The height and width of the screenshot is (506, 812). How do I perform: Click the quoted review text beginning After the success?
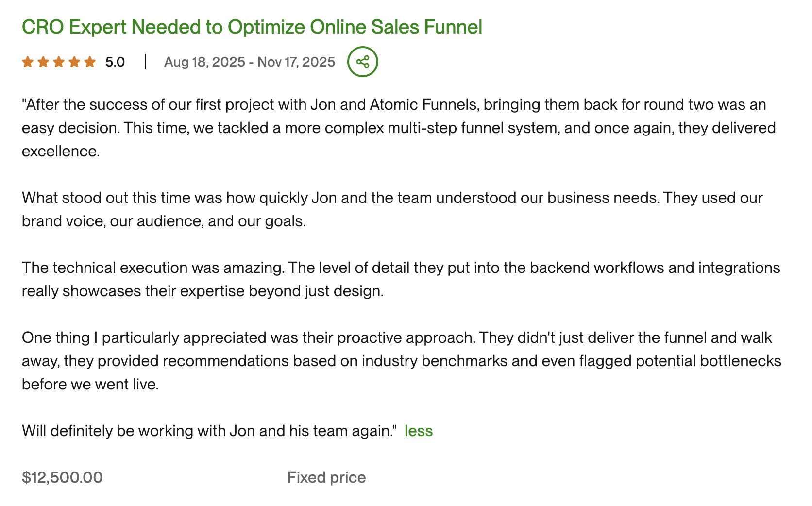389,104
